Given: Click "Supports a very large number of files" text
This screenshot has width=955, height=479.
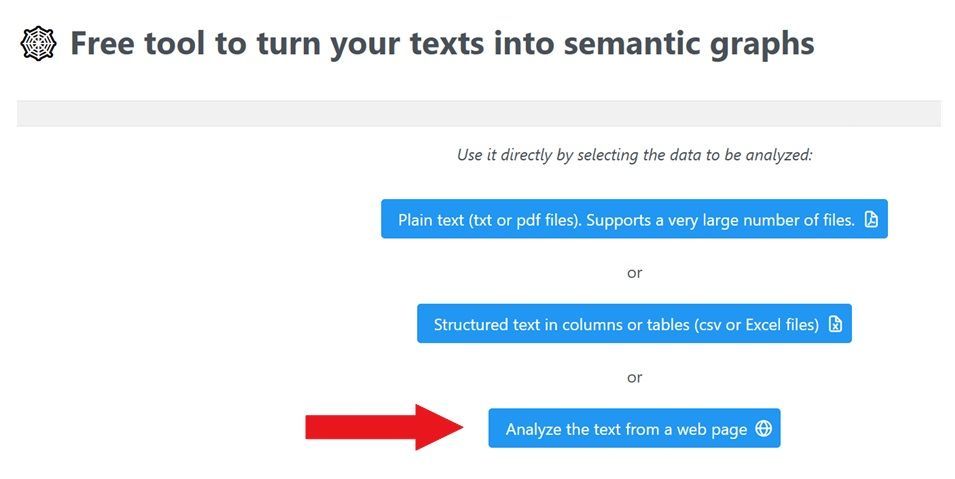Looking at the screenshot, I should 721,220.
